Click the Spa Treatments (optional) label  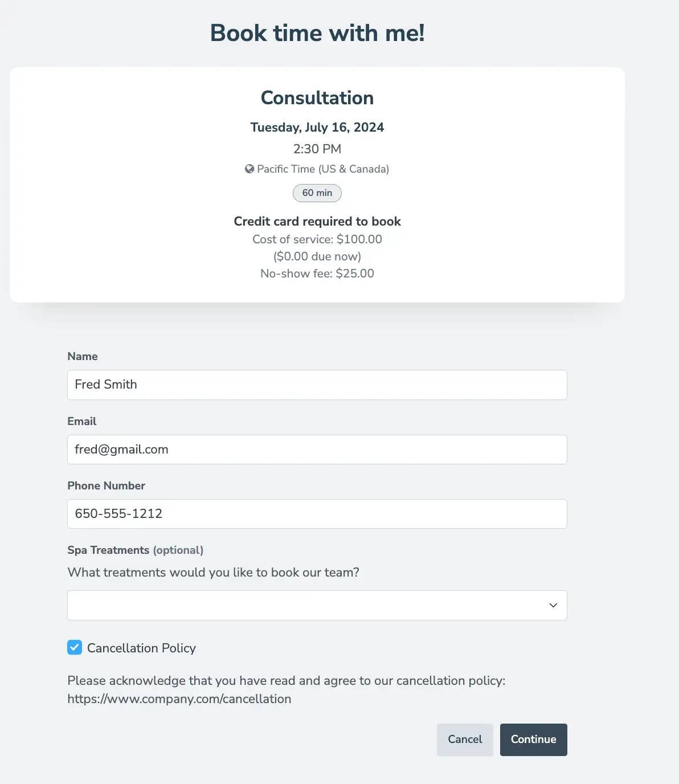pyautogui.click(x=135, y=550)
